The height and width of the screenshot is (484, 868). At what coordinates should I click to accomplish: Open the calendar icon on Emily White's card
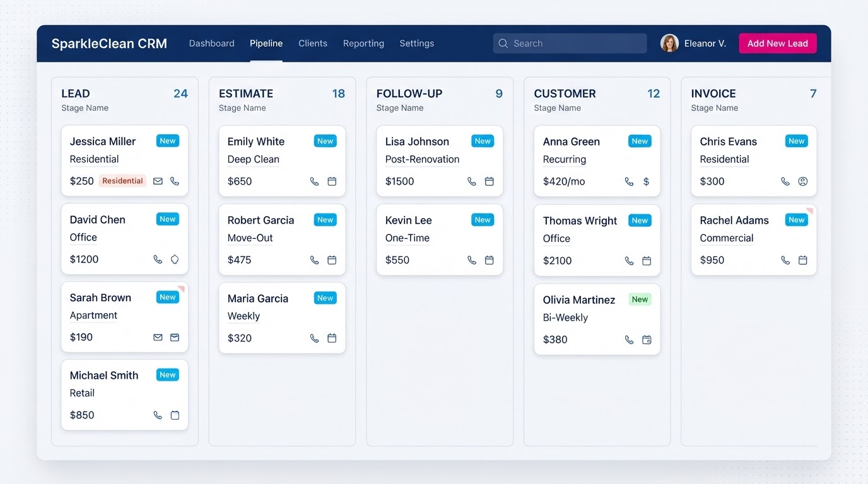coord(332,181)
